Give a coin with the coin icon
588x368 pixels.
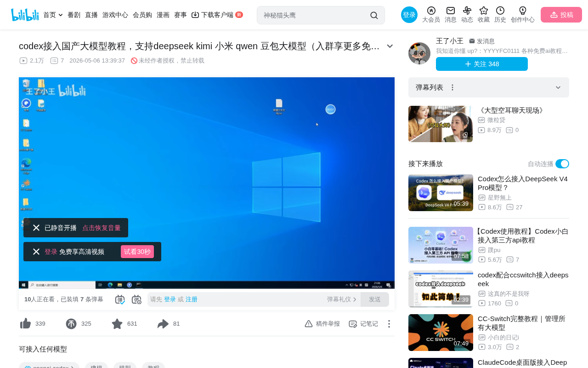pyautogui.click(x=71, y=324)
